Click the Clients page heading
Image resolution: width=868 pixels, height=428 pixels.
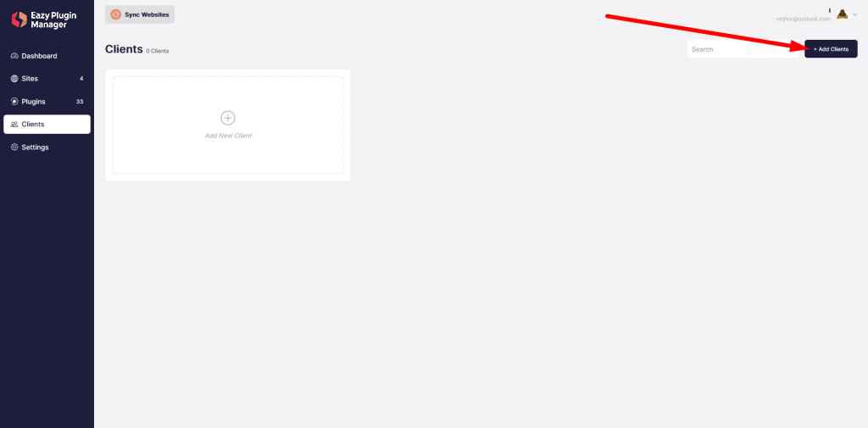pos(124,49)
